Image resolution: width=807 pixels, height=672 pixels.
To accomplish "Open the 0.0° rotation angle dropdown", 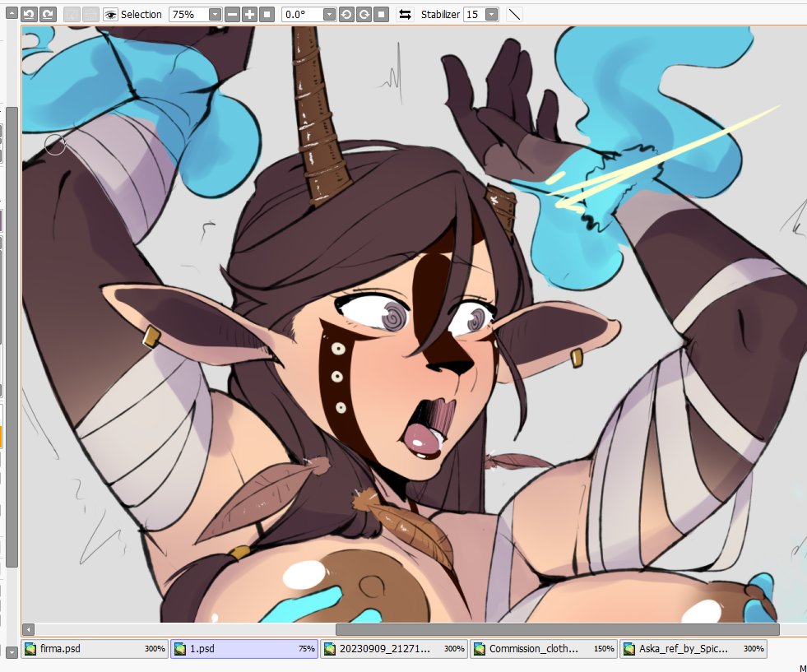I will [x=329, y=15].
